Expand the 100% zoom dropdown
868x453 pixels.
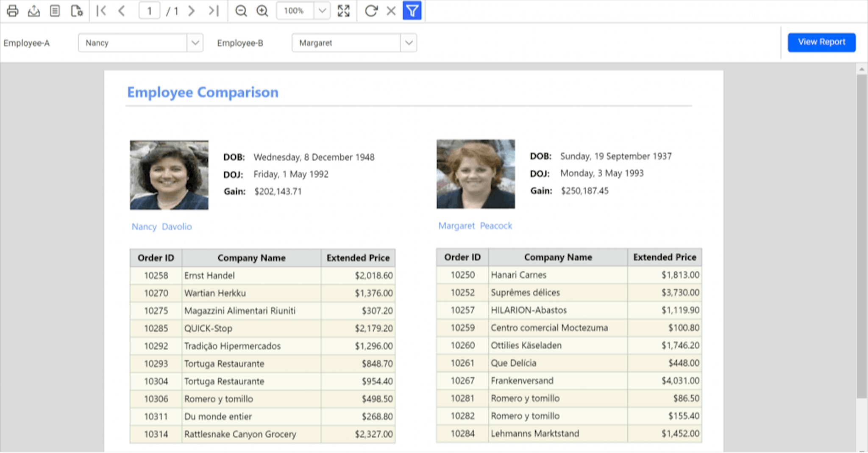(x=322, y=11)
